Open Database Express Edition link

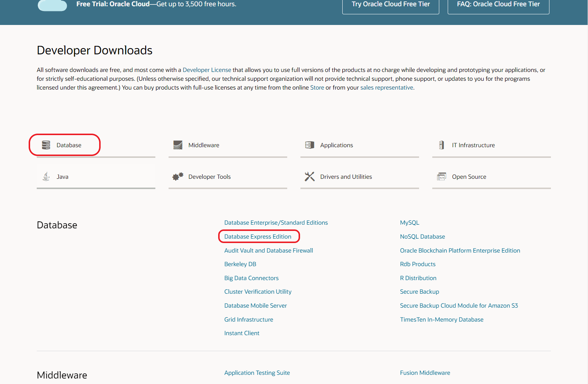(258, 236)
